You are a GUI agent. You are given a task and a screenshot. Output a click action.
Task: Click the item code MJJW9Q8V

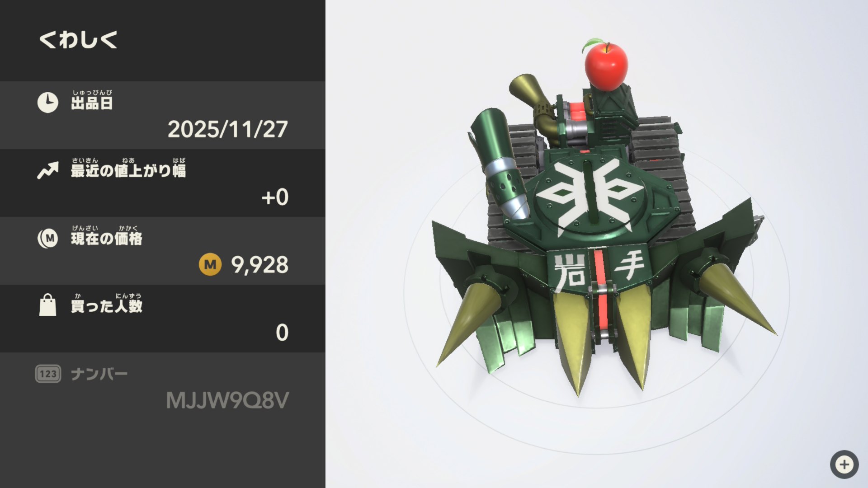(x=227, y=400)
